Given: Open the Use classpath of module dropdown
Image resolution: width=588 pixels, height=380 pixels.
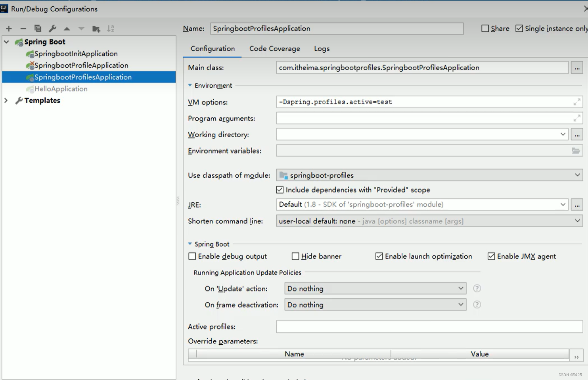Looking at the screenshot, I should pyautogui.click(x=429, y=175).
